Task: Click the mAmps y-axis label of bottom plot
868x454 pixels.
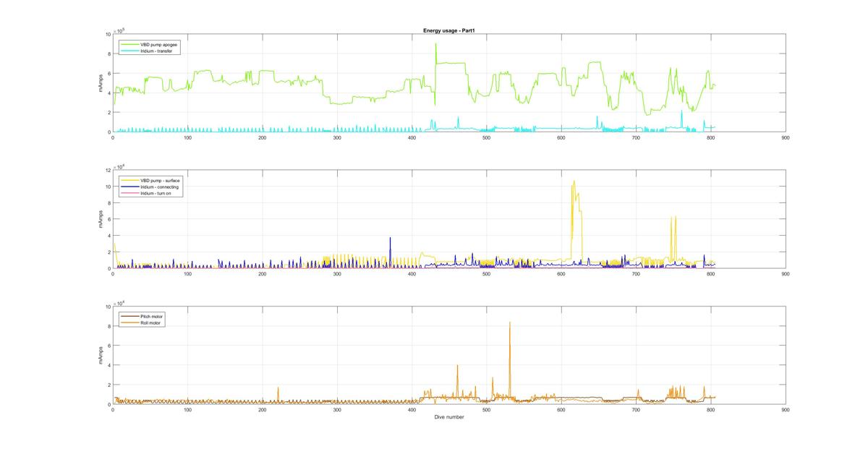Action: pos(100,355)
